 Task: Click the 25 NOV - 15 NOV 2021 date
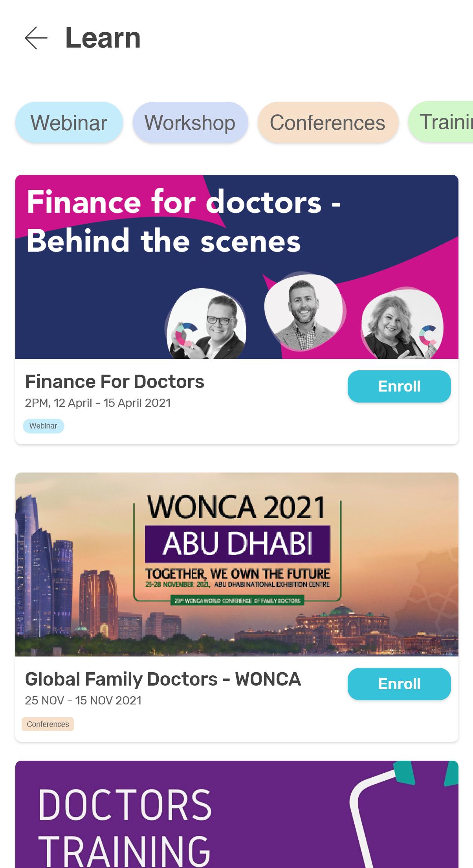point(83,701)
